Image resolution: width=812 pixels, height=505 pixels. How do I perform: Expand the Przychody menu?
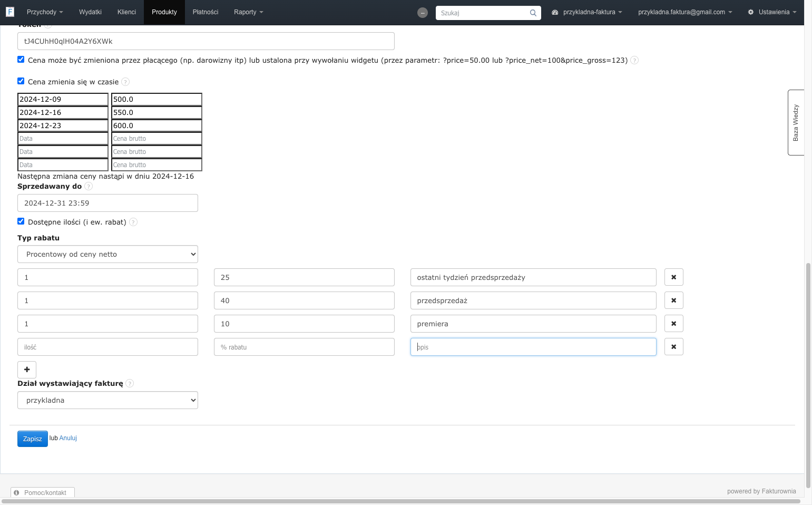45,12
